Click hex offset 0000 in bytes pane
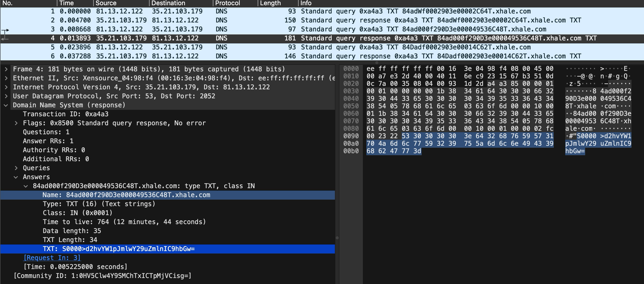The width and height of the screenshot is (644, 284). click(351, 69)
